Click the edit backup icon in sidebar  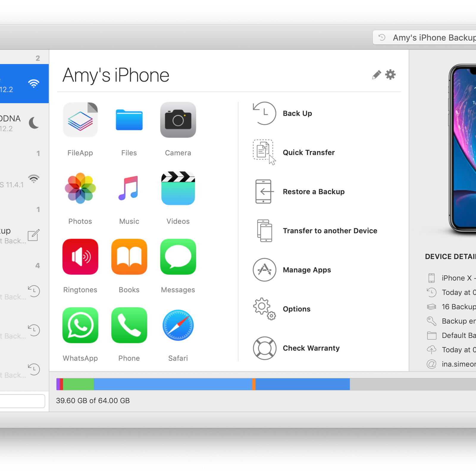(x=34, y=235)
